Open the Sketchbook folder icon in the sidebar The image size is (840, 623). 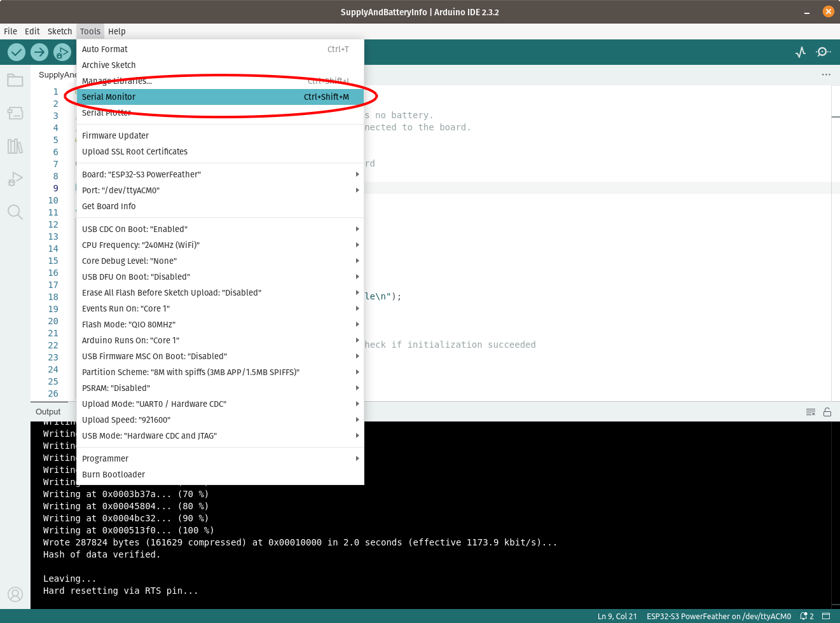(15, 80)
